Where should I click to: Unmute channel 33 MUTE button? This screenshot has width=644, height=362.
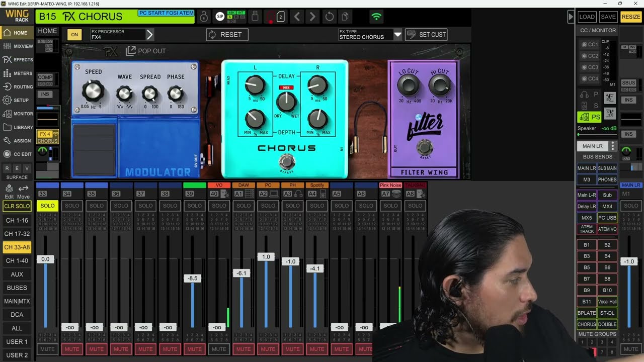(47, 349)
